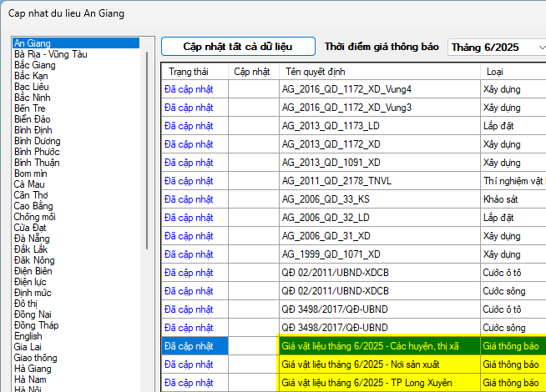Choose 'Cần Thơ' from the province list
This screenshot has width=546, height=392.
pos(29,195)
